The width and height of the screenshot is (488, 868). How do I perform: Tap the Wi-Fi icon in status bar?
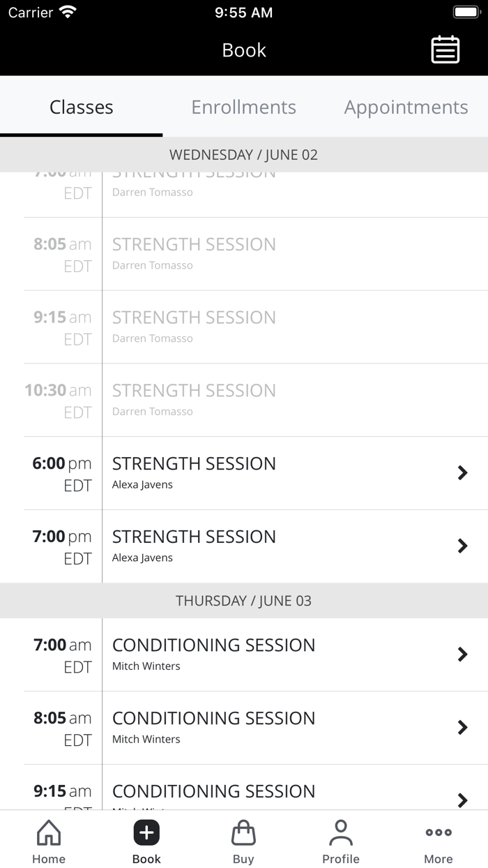click(x=67, y=10)
